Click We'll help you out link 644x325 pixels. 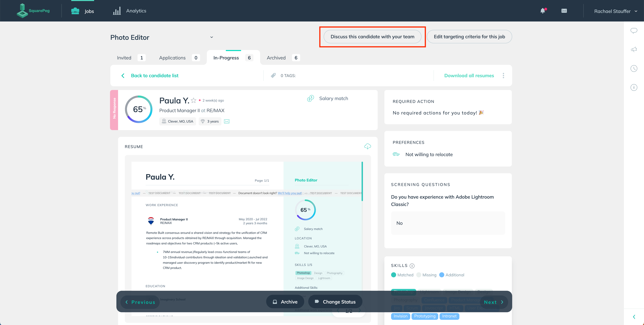coord(289,193)
